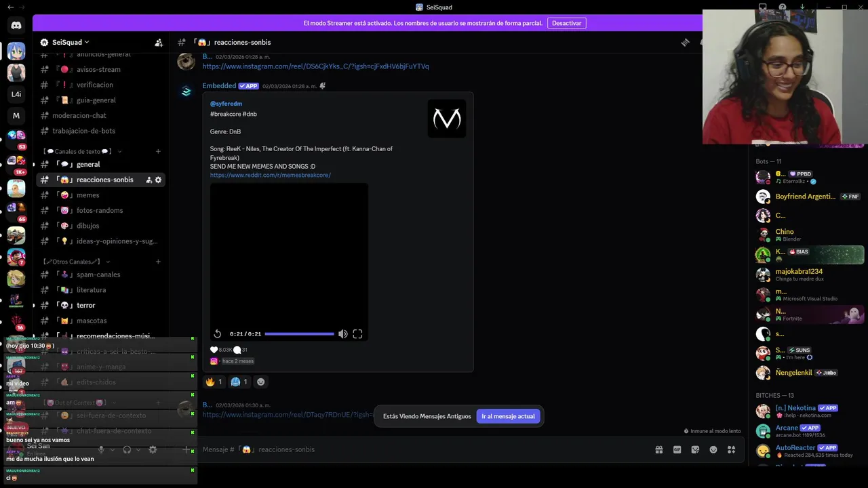Collapse the Canales de texto category
This screenshot has height=488, width=868.
(x=82, y=151)
